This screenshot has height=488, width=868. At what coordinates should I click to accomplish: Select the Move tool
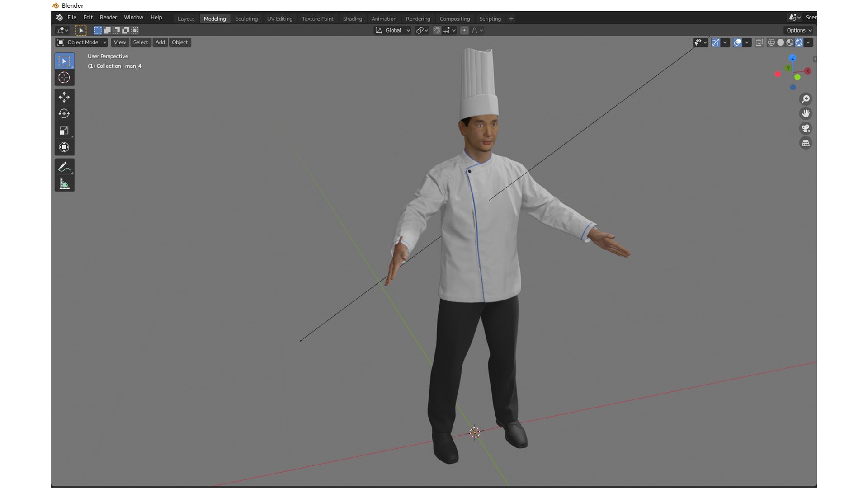click(64, 97)
